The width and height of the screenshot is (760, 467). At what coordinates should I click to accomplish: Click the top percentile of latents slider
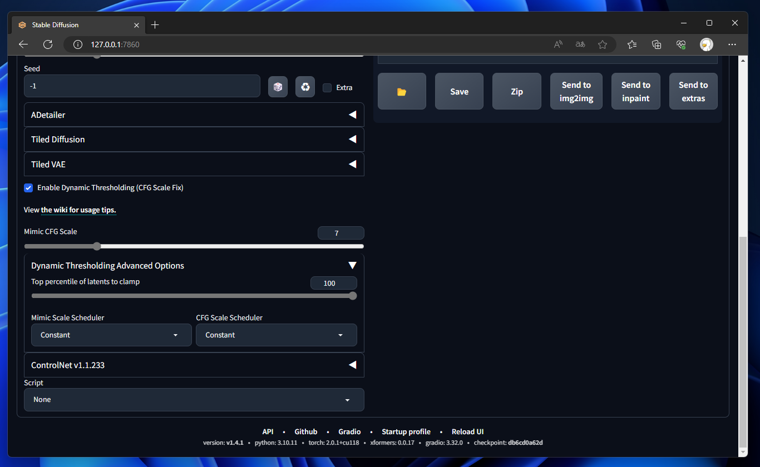194,296
